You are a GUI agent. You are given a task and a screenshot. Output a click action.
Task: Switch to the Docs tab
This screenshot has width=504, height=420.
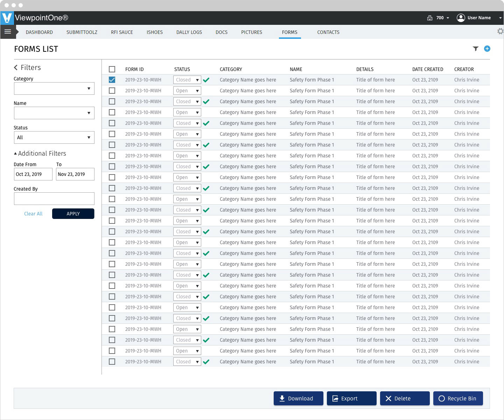(x=222, y=32)
